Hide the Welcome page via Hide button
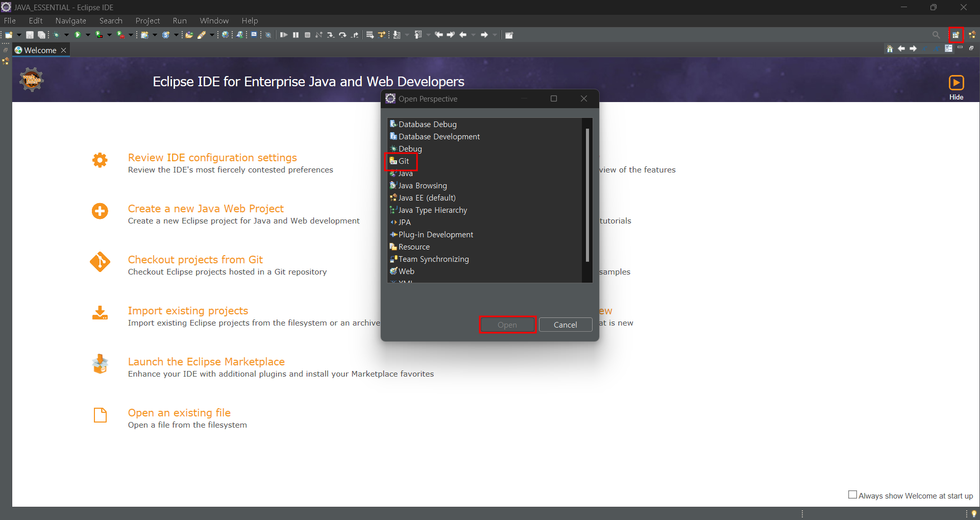This screenshot has width=980, height=520. [956, 87]
